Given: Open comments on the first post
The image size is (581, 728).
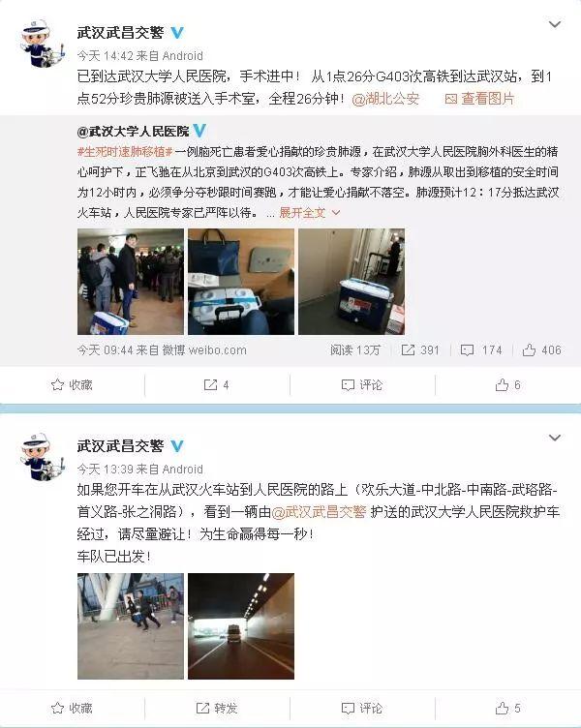Looking at the screenshot, I should click(x=362, y=385).
